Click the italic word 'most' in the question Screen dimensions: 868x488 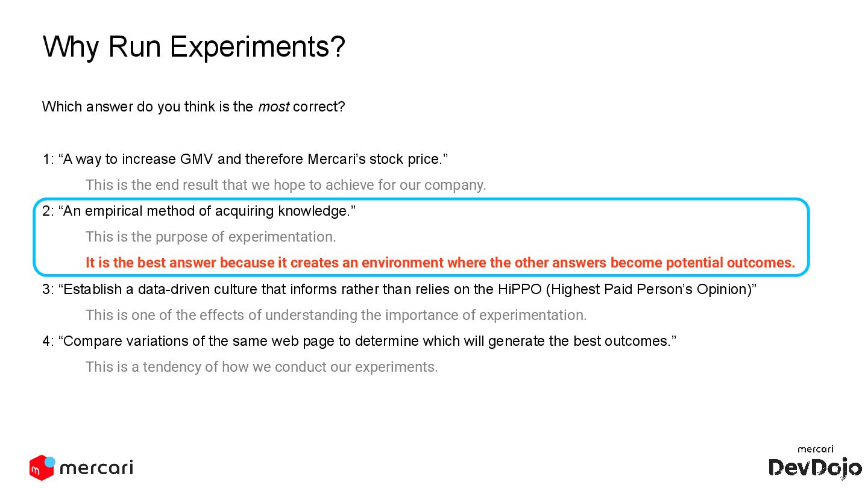coord(274,107)
